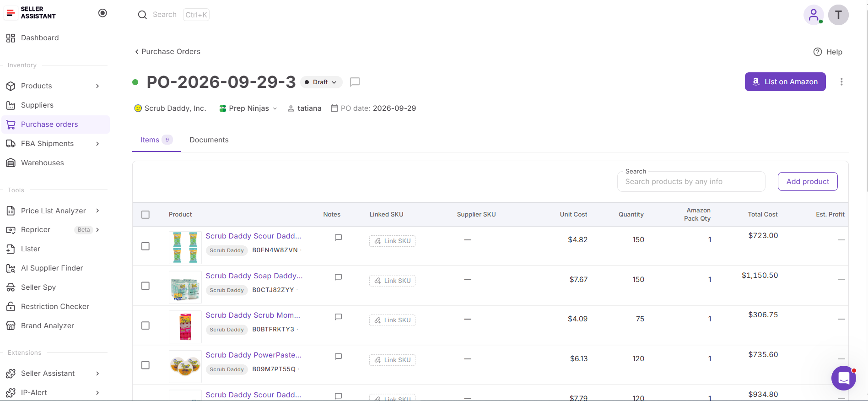Click the sidebar collapse circle icon
Screen dimensions: 868x401
click(x=102, y=13)
